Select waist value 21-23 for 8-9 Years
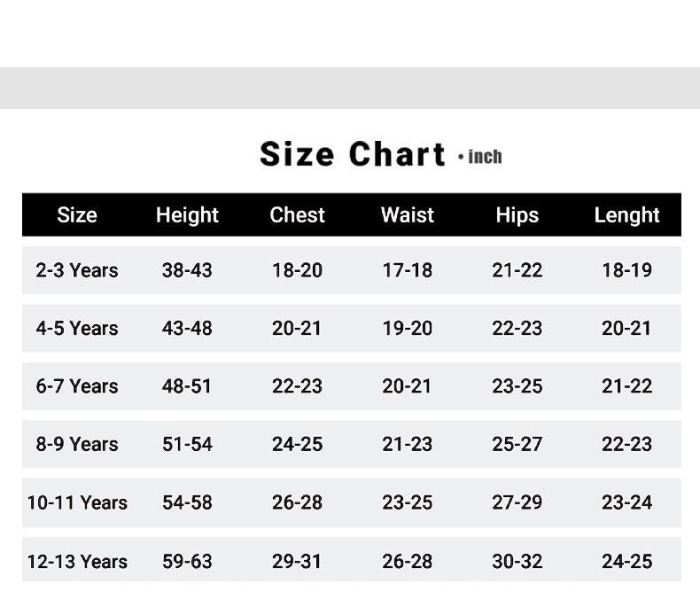 [408, 444]
